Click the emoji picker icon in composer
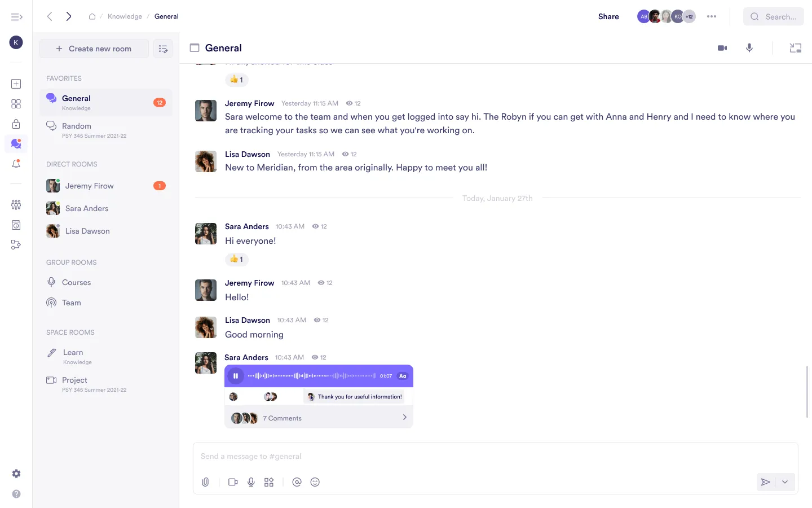812x508 pixels. click(x=315, y=482)
